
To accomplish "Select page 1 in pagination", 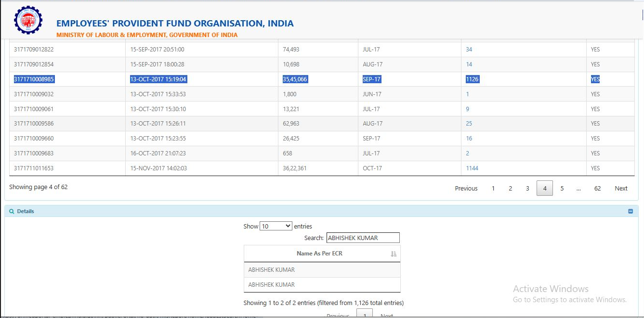I will [493, 188].
